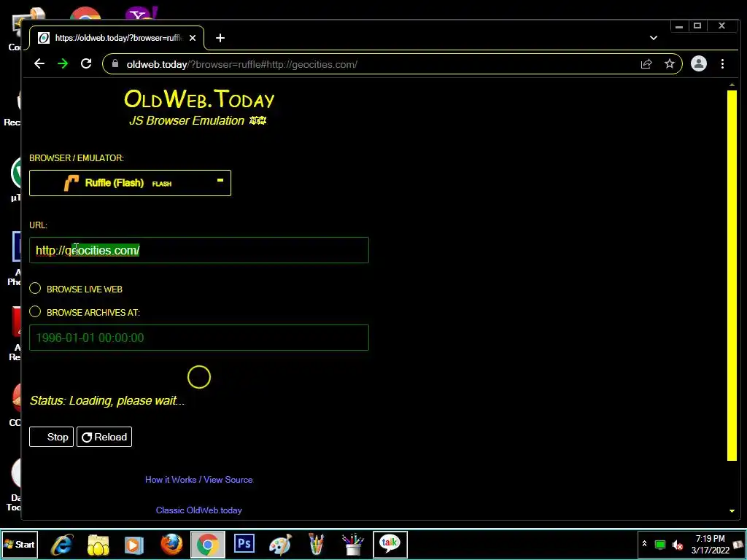This screenshot has height=560, width=747.
Task: Bookmark this page with star icon
Action: pos(670,64)
